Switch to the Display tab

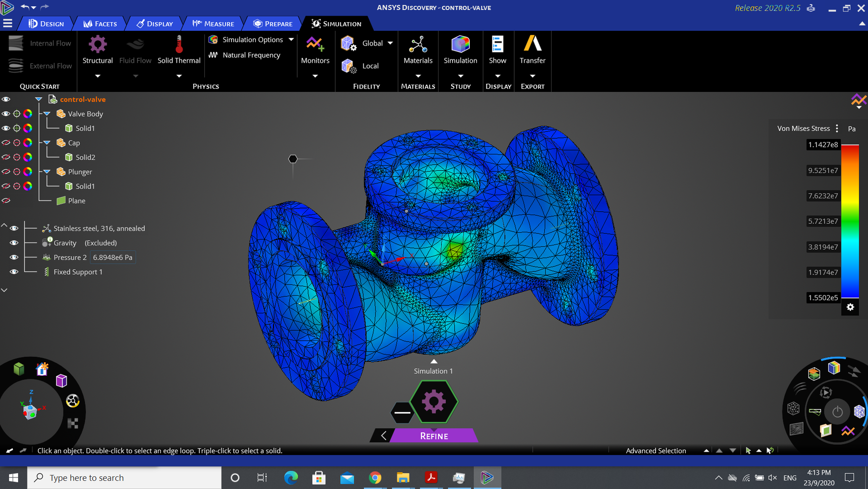pos(155,24)
